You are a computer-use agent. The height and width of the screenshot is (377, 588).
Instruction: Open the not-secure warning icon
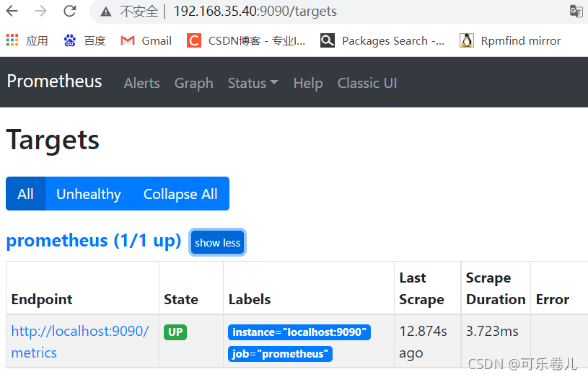pyautogui.click(x=106, y=12)
